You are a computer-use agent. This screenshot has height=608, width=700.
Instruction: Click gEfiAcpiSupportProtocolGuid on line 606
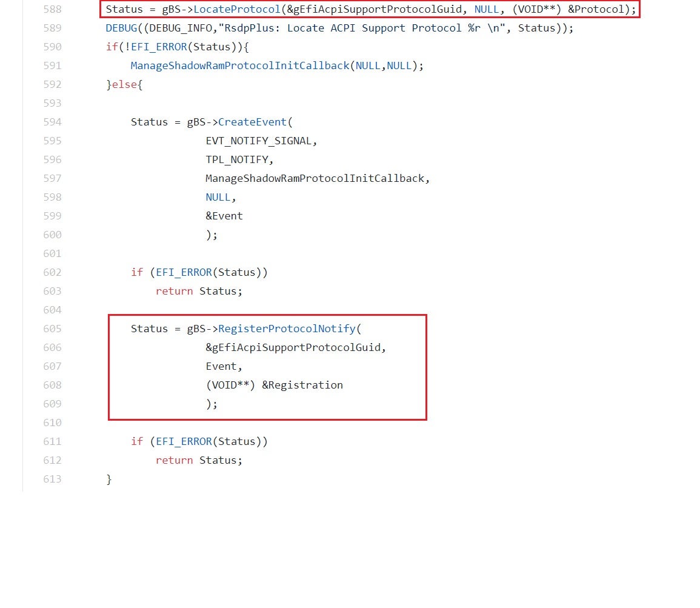pos(298,347)
